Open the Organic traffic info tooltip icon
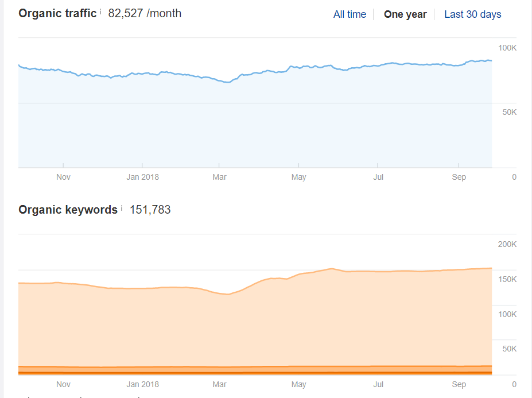Viewport: 532px width, 398px height. [100, 11]
